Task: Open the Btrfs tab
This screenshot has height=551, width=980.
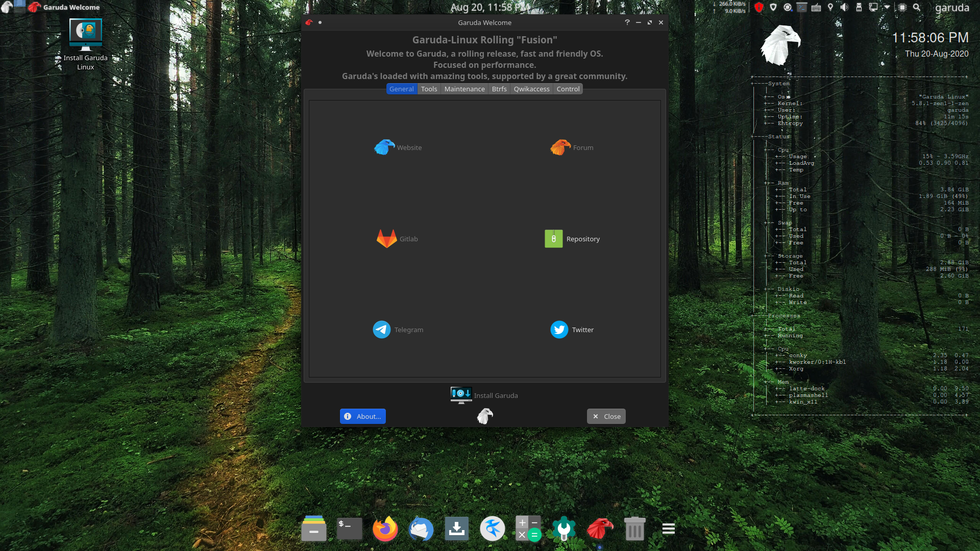Action: [499, 89]
